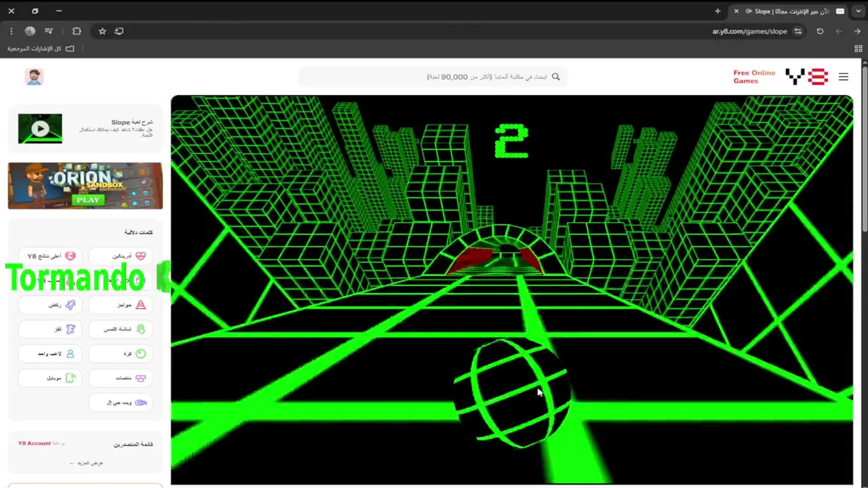The image size is (868, 488).
Task: Close the Slope browser tab
Action: click(736, 12)
